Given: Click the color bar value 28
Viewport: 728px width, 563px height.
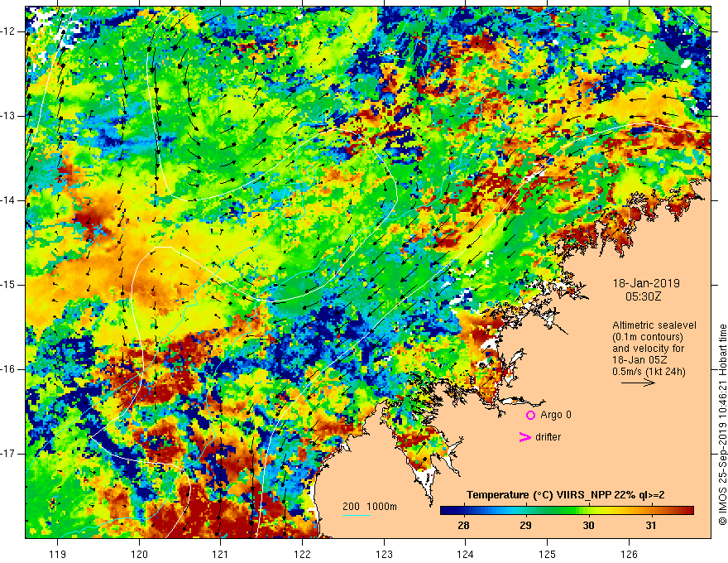Looking at the screenshot, I should click(463, 526).
